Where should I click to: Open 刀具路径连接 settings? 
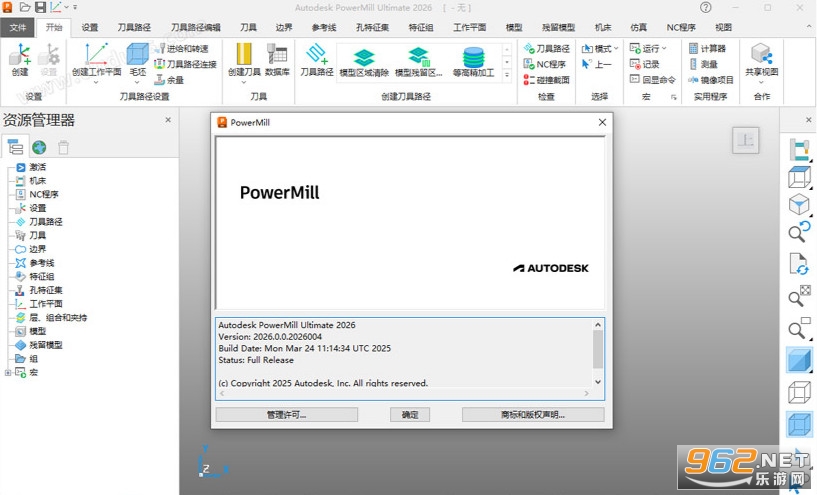point(185,64)
